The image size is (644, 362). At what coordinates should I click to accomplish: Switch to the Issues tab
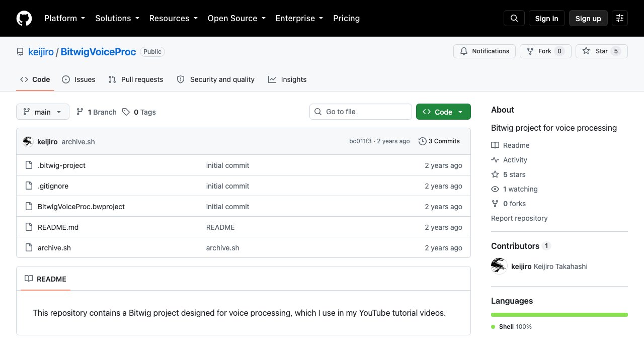point(78,79)
